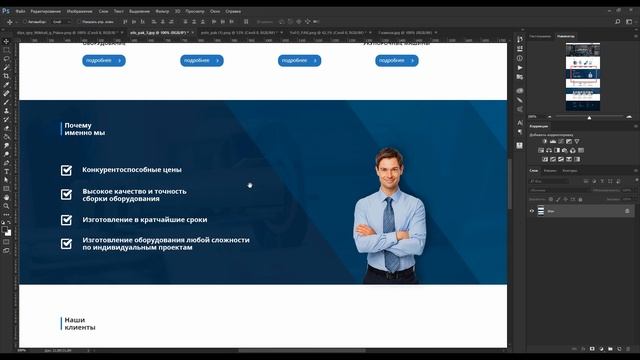The height and width of the screenshot is (360, 640).
Task: Switch to the Гистограмма panel tab
Action: tap(540, 36)
